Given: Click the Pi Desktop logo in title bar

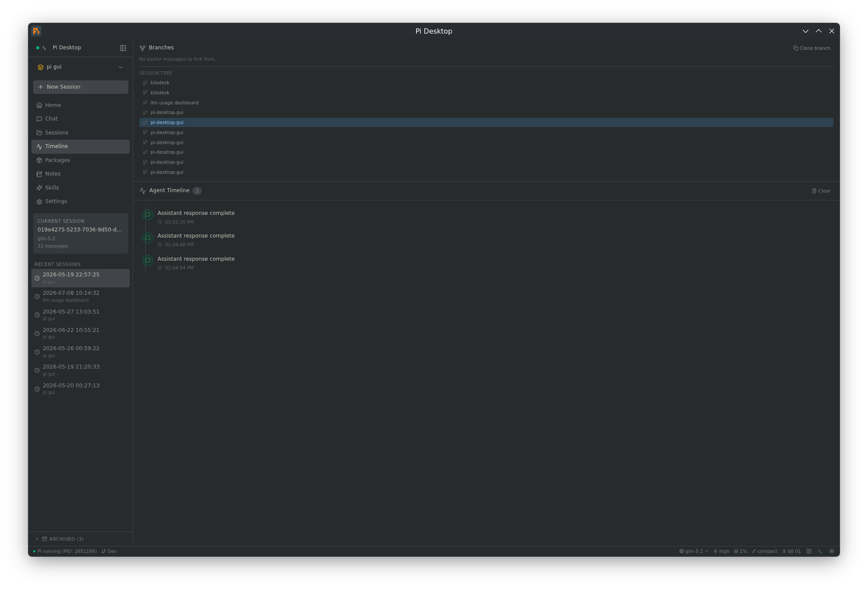Looking at the screenshot, I should [x=36, y=31].
